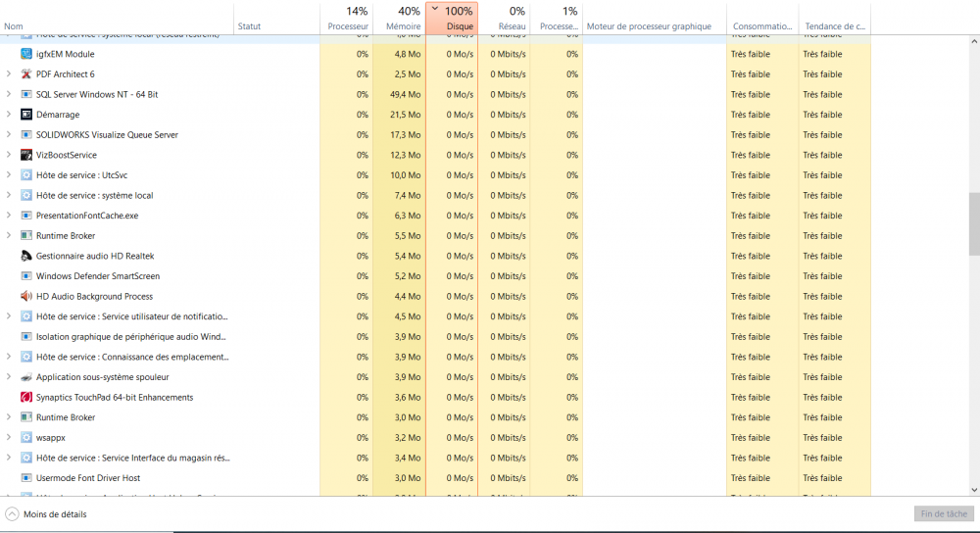The height and width of the screenshot is (533, 980).
Task: Click the Usermode Font Driver Host icon
Action: pos(26,478)
